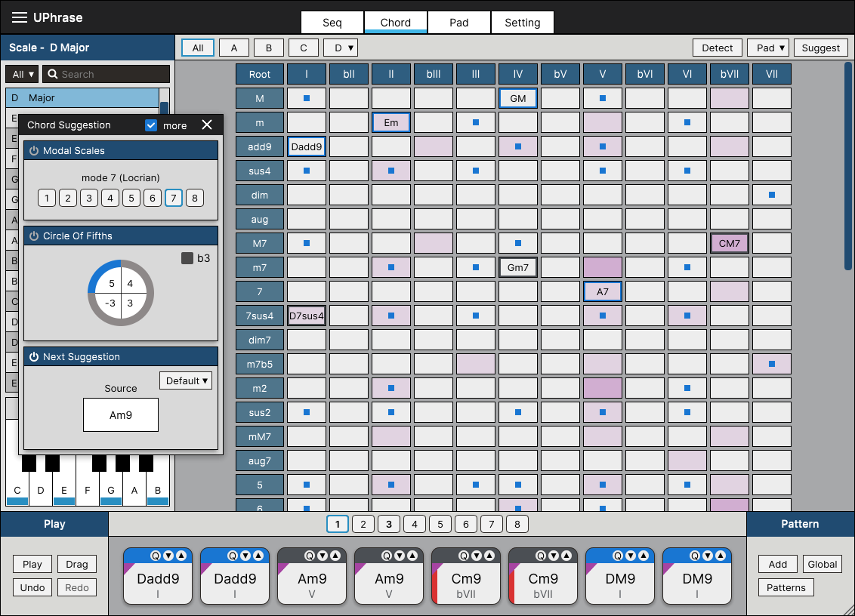Click the down arrow on the second DM9 pad

(x=708, y=556)
